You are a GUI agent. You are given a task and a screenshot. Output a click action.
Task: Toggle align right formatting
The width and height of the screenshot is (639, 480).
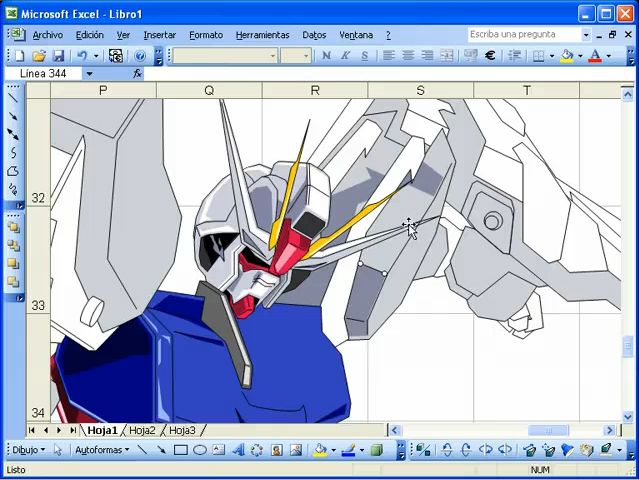pyautogui.click(x=427, y=55)
